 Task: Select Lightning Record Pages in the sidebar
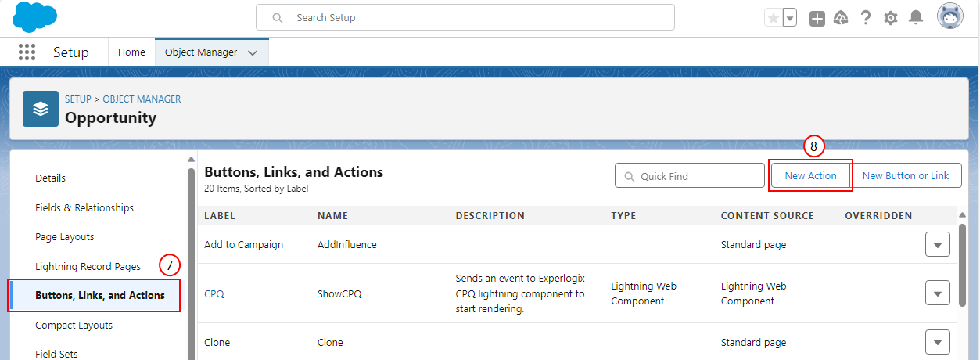coord(88,267)
